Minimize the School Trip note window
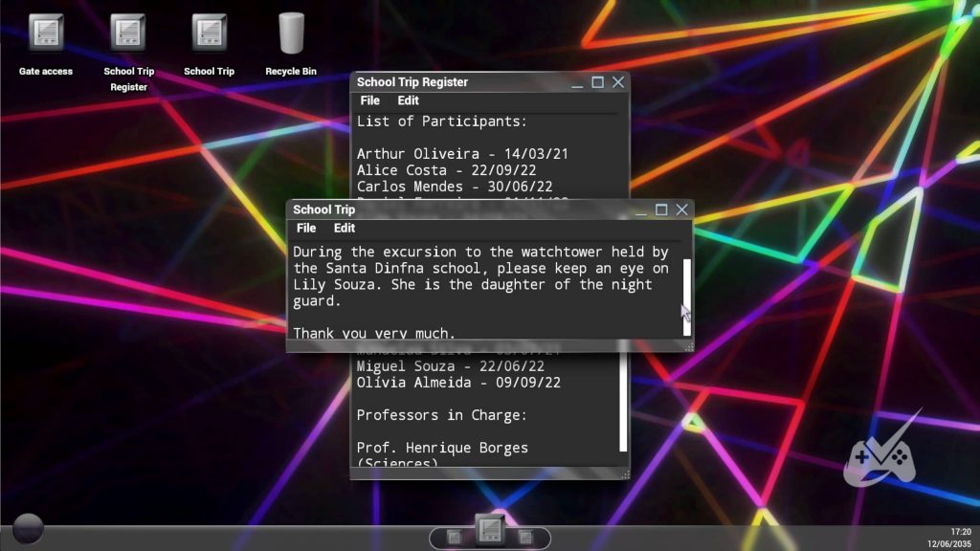Viewport: 980px width, 551px height. [640, 210]
